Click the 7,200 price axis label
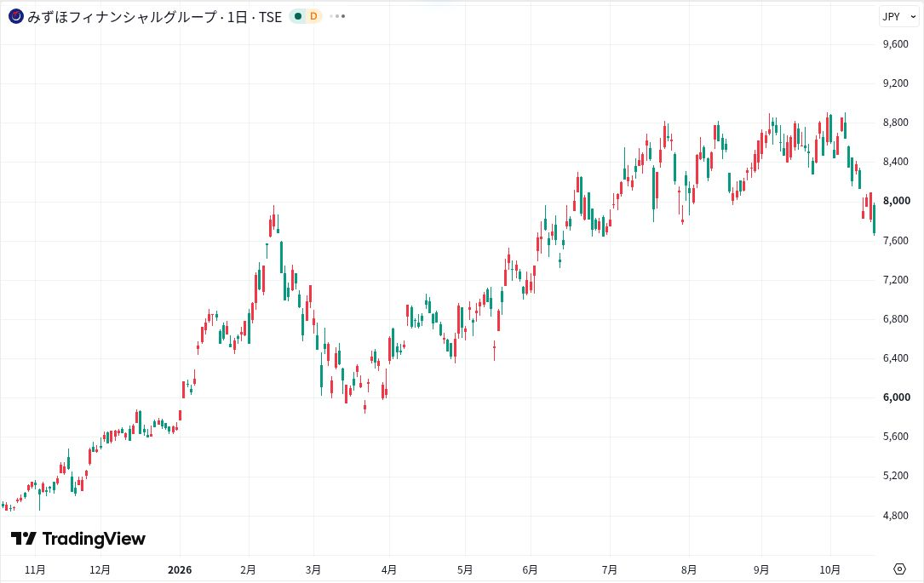924x583 pixels. click(896, 280)
